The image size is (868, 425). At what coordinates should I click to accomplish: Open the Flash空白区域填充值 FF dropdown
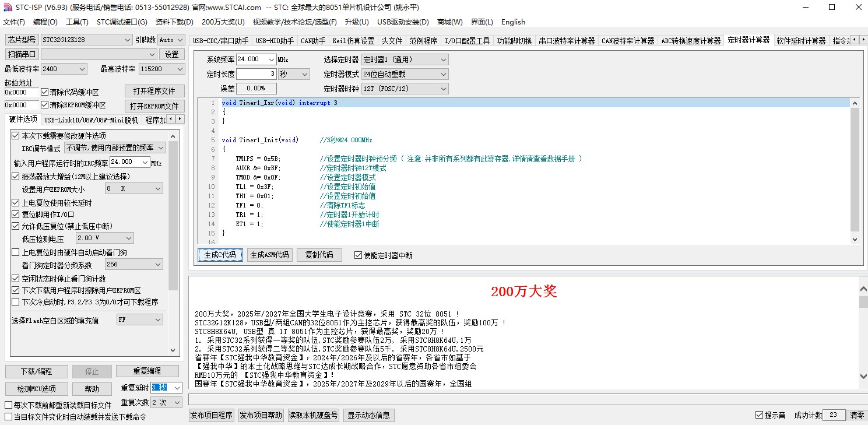(x=139, y=319)
